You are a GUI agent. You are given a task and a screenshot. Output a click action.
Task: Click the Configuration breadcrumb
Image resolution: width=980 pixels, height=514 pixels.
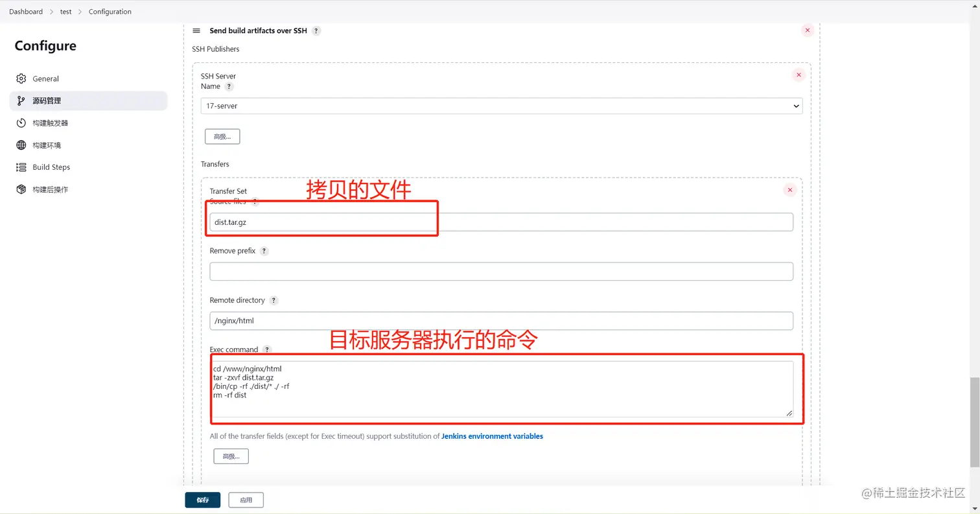tap(110, 12)
